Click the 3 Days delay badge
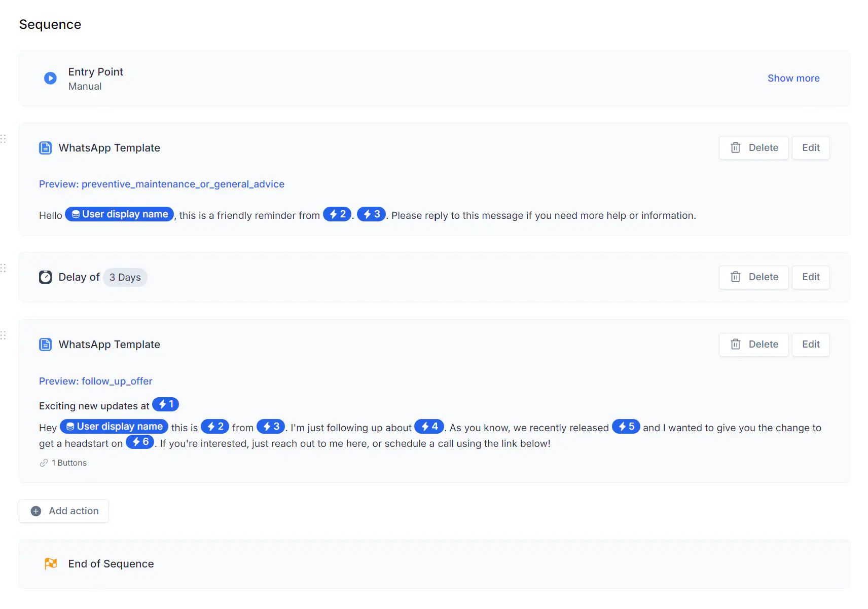Viewport: 868px width, 609px height. point(125,277)
